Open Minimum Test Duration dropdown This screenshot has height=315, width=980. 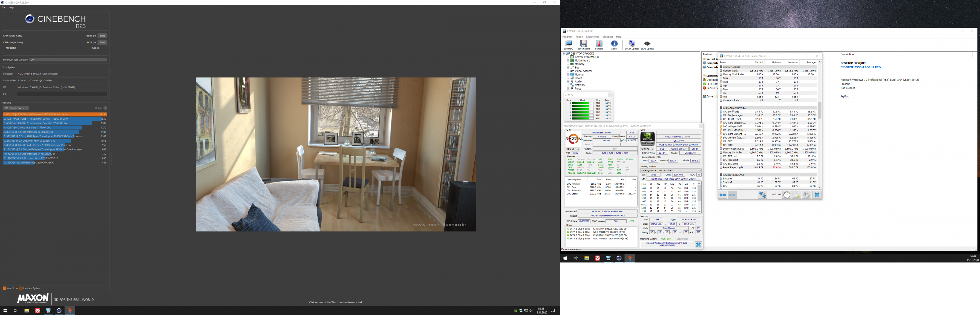pos(68,60)
